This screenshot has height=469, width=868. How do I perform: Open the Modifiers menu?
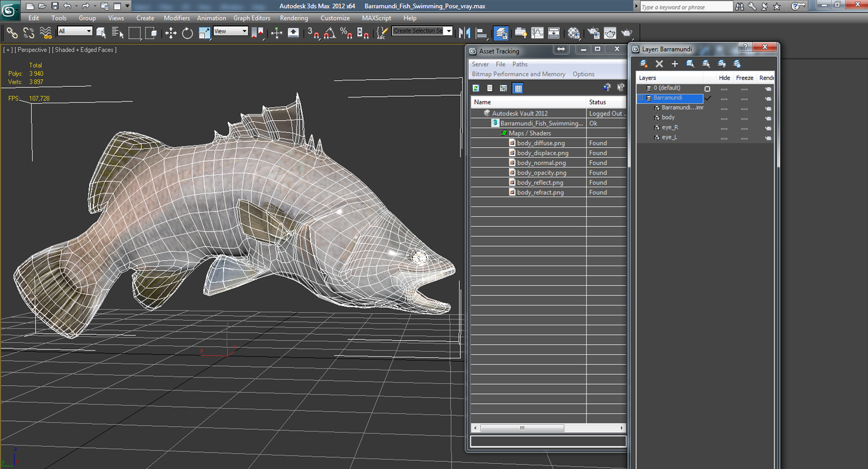coord(177,18)
